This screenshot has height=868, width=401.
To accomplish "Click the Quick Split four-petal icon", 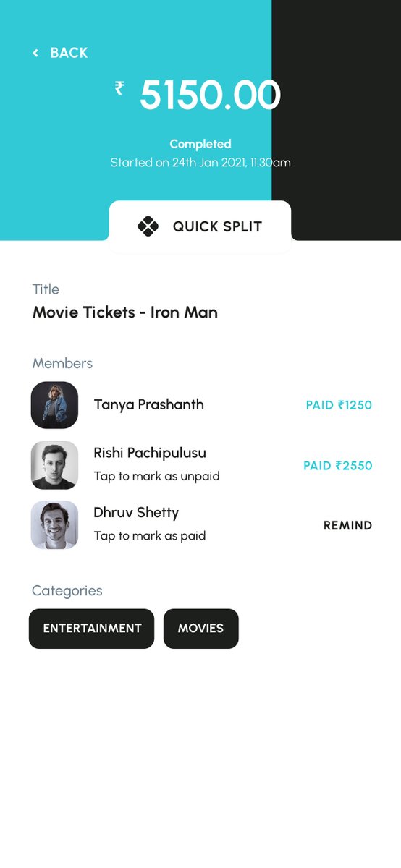I will (148, 226).
